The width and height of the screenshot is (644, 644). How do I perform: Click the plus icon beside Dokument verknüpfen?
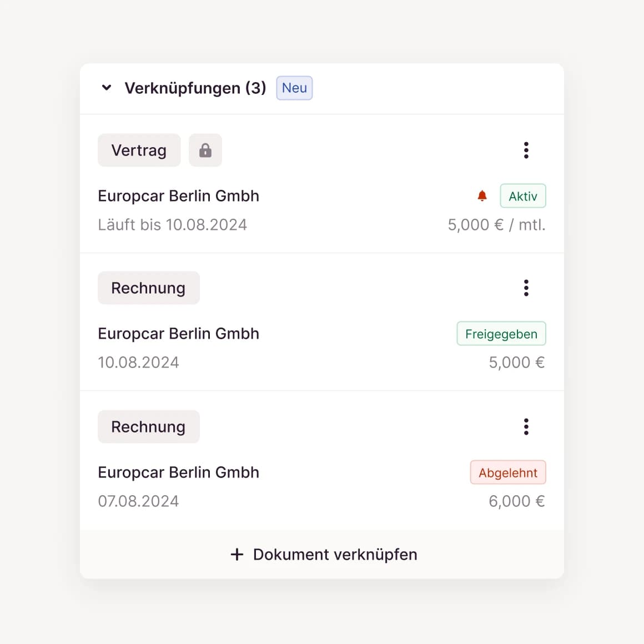(237, 555)
